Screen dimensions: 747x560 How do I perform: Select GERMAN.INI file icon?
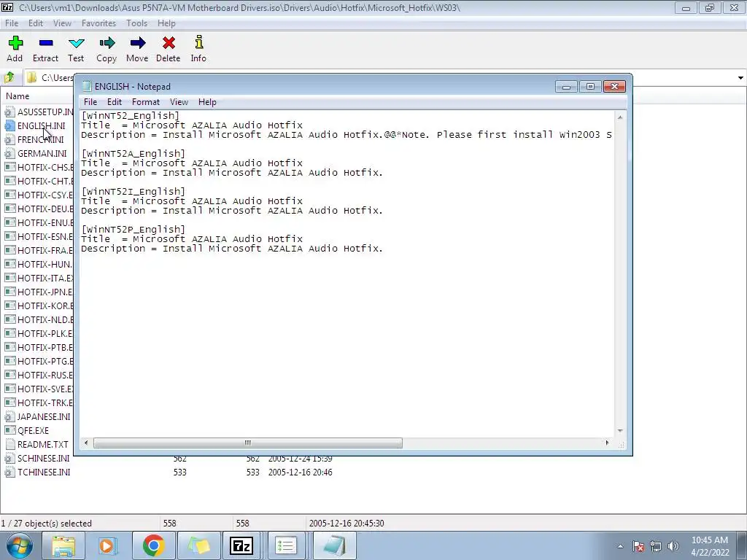click(x=9, y=153)
